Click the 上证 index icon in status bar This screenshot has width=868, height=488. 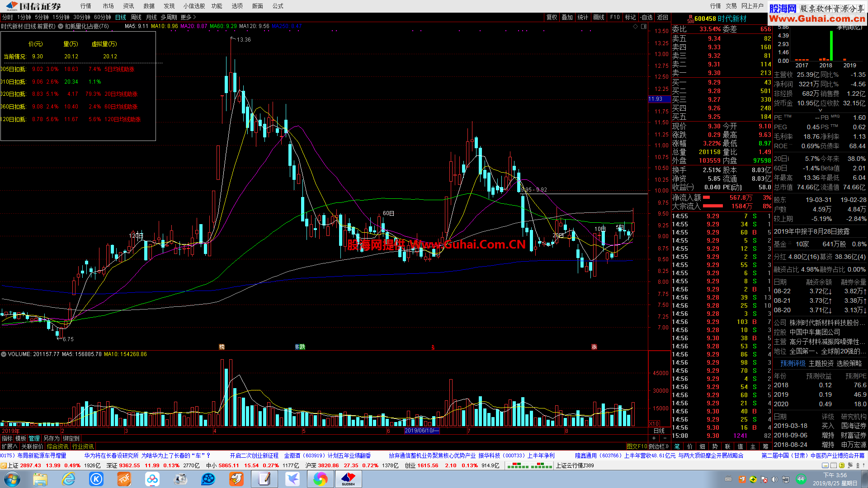4,465
